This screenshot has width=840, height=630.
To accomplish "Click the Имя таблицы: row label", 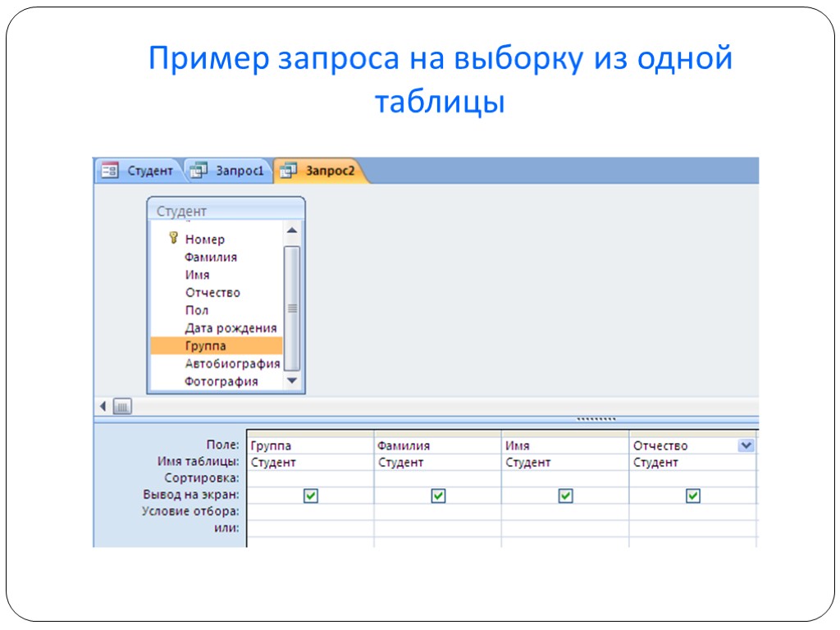I will [x=199, y=461].
